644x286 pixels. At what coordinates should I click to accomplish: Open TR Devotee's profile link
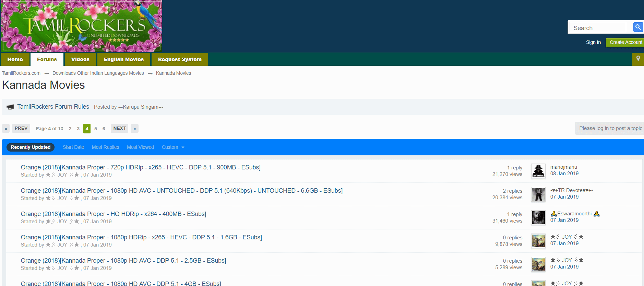coord(572,190)
